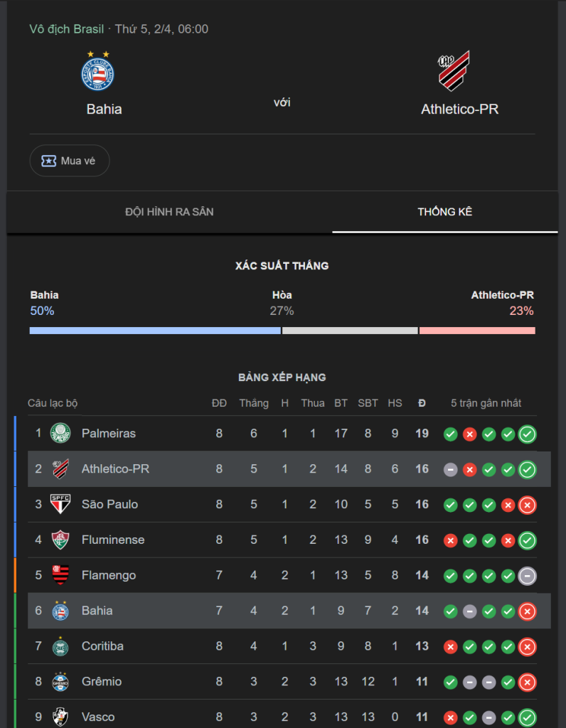566x728 pixels.
Task: Click Bahia's blue 50% probability bar segment
Action: (153, 330)
